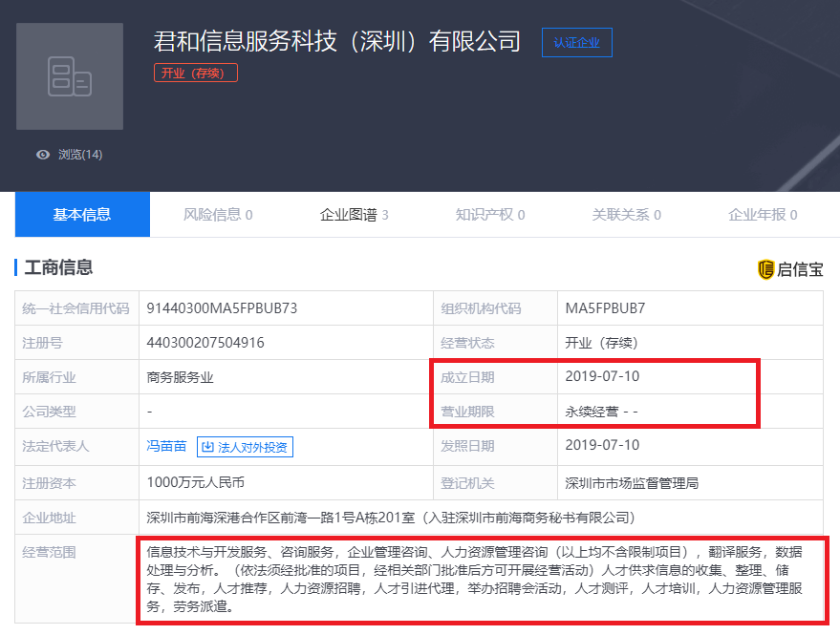
Task: Open the 企业年报 tab
Action: (762, 215)
